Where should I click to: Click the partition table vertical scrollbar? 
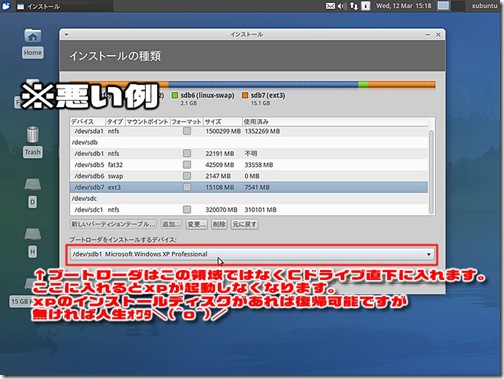[431, 172]
